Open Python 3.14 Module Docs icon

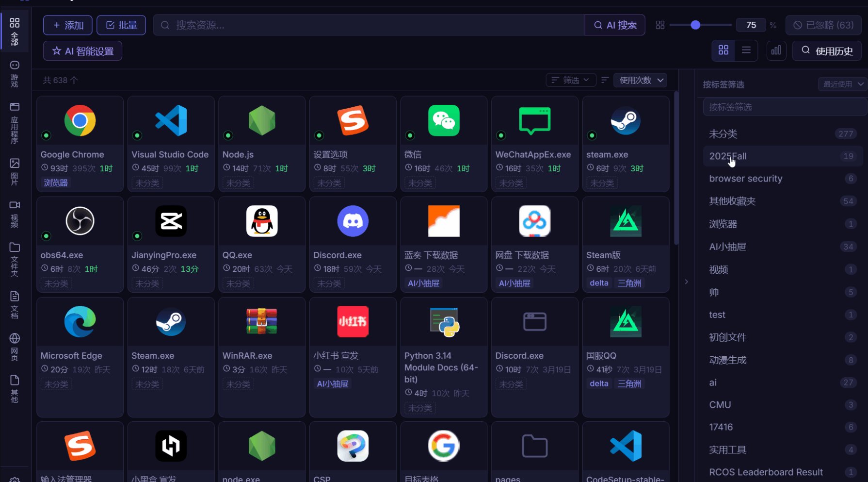[444, 321]
